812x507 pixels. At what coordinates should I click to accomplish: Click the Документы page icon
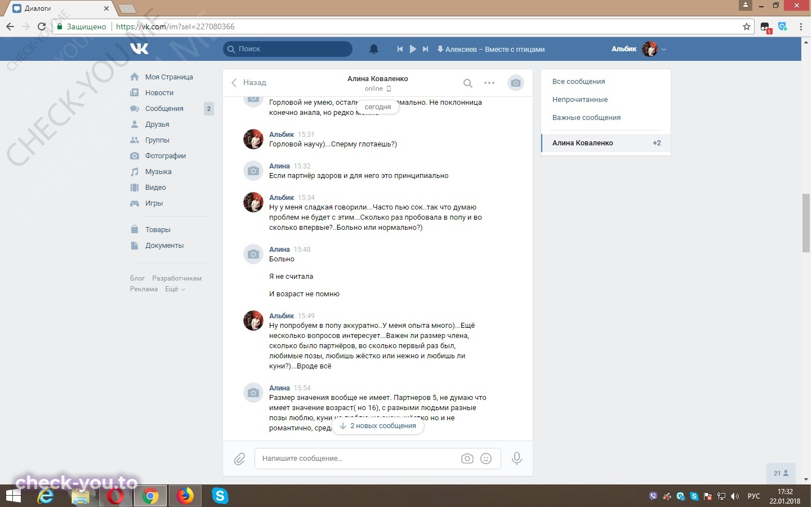135,246
